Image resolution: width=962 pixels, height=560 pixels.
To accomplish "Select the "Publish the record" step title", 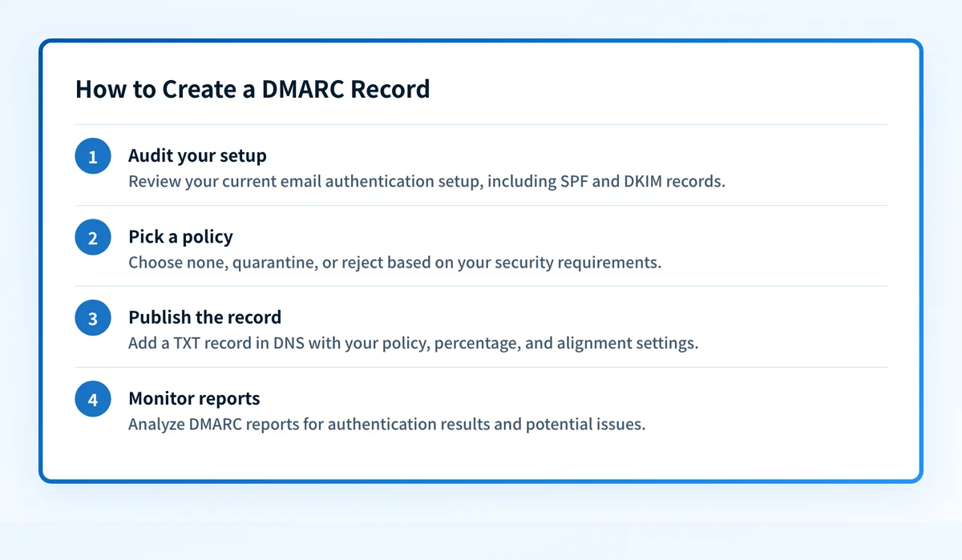I will click(204, 317).
